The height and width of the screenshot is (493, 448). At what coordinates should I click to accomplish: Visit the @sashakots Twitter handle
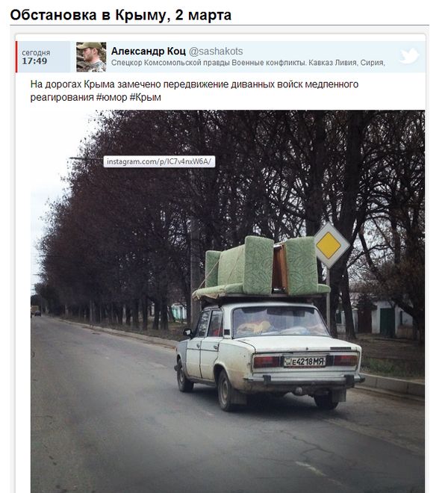coord(216,52)
